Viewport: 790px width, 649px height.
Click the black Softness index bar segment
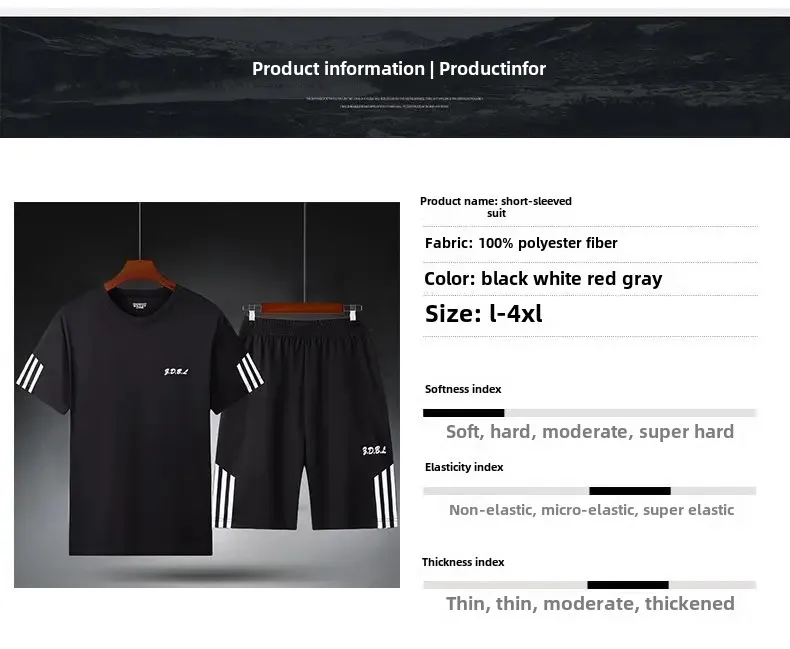[x=464, y=413]
